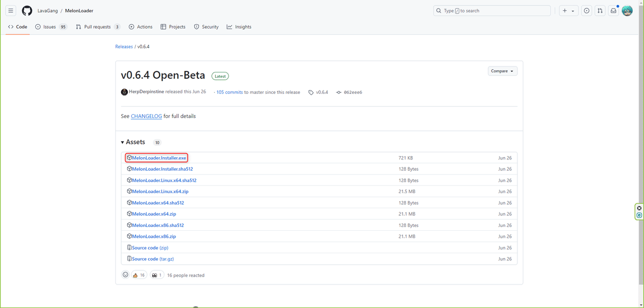Go to the Releases breadcrumb link
Image resolution: width=644 pixels, height=308 pixels.
point(124,47)
